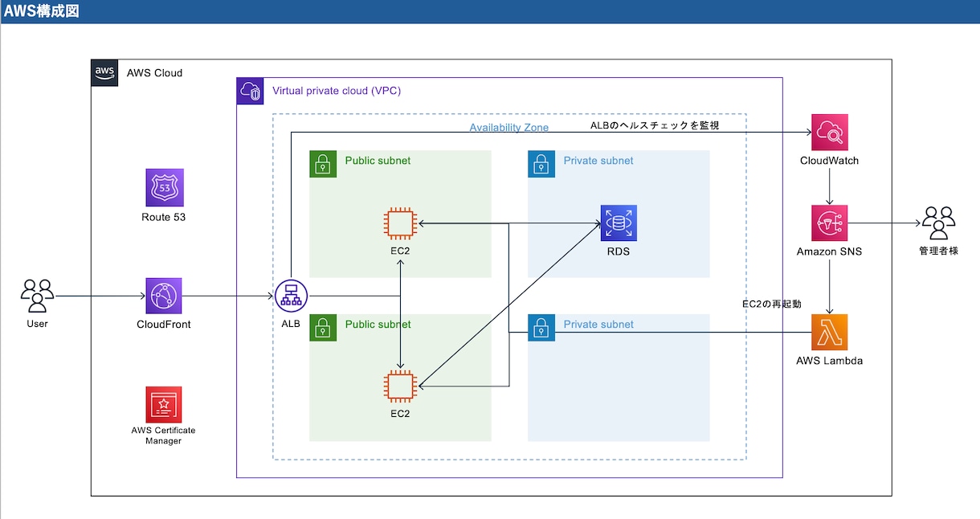
Task: Select the EC2の再起動 annotation
Action: click(x=772, y=304)
